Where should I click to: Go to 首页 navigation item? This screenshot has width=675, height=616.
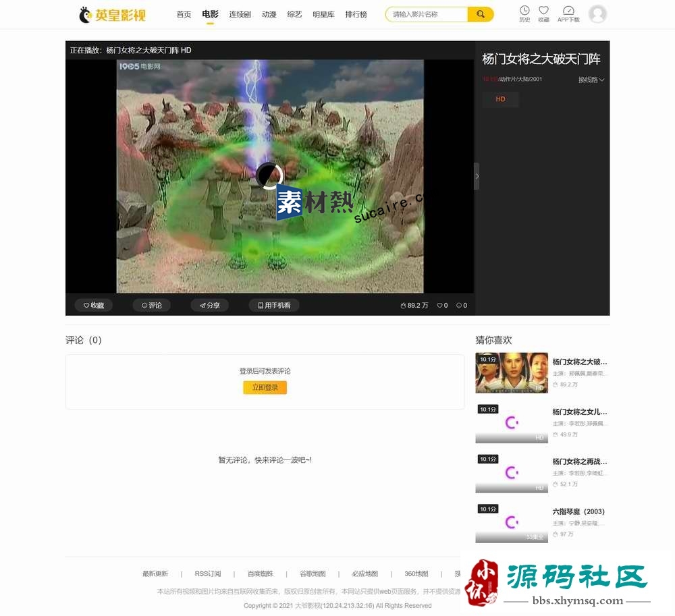[184, 15]
